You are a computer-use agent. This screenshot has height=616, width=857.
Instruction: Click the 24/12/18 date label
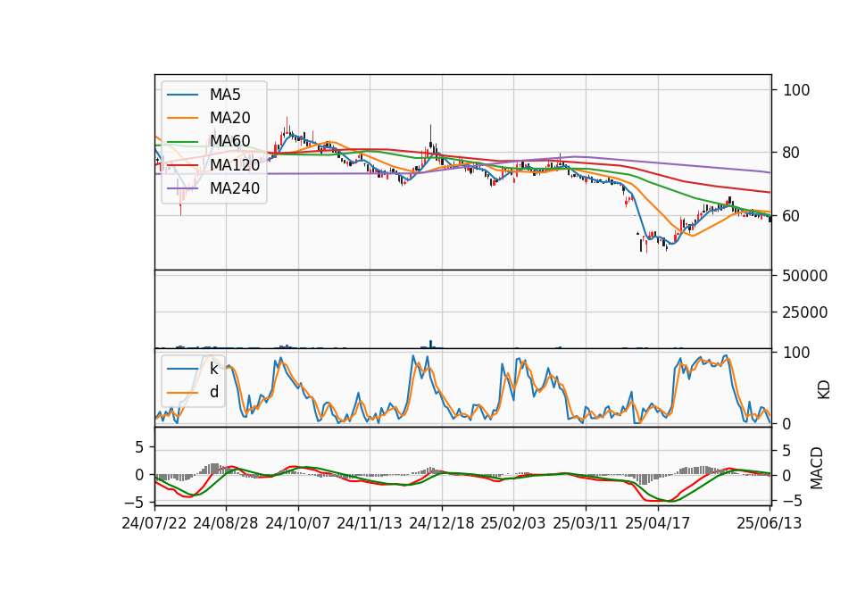pyautogui.click(x=442, y=523)
